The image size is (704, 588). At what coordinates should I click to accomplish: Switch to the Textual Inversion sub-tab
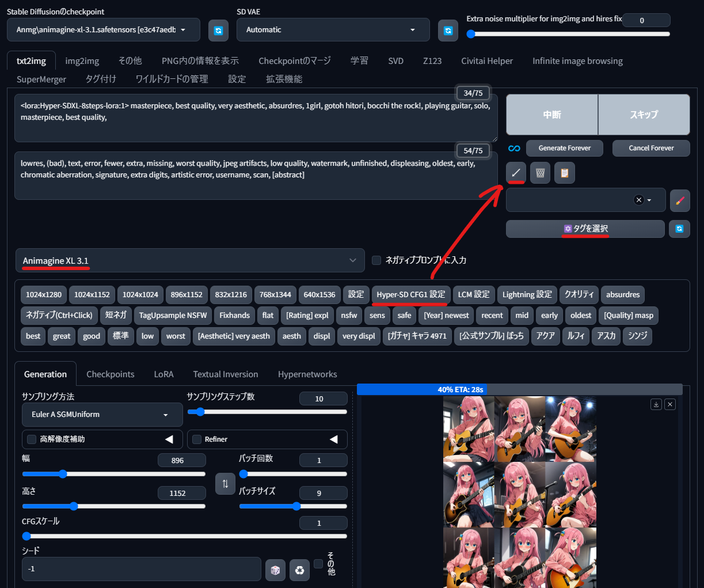[226, 374]
